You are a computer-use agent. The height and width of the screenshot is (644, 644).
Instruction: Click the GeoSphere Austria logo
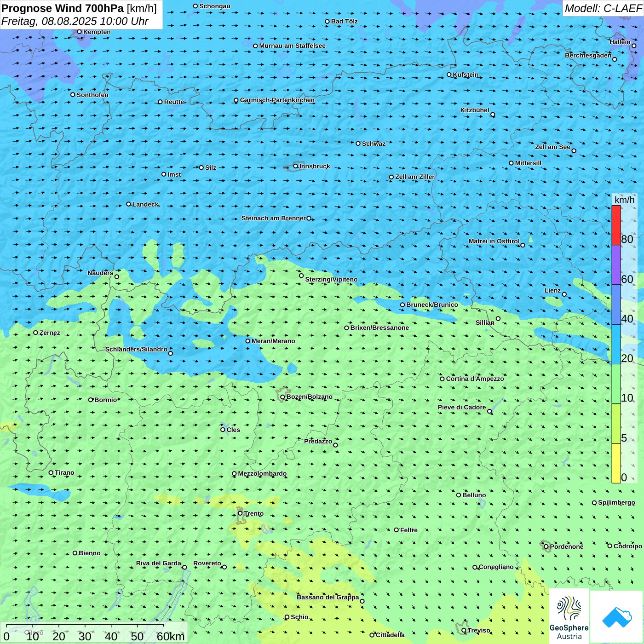(x=569, y=616)
